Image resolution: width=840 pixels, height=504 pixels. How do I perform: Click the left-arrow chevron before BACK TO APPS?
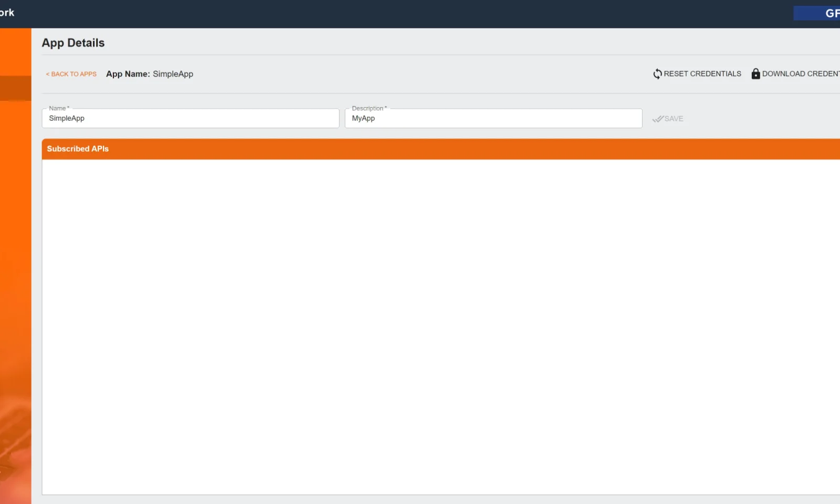point(48,74)
